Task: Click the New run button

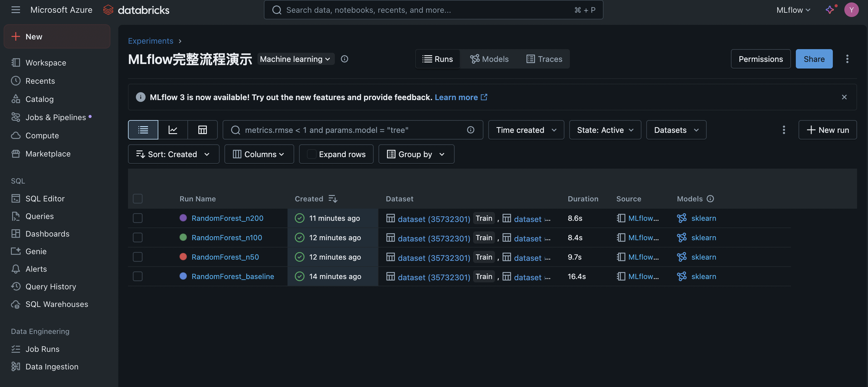Action: tap(828, 130)
